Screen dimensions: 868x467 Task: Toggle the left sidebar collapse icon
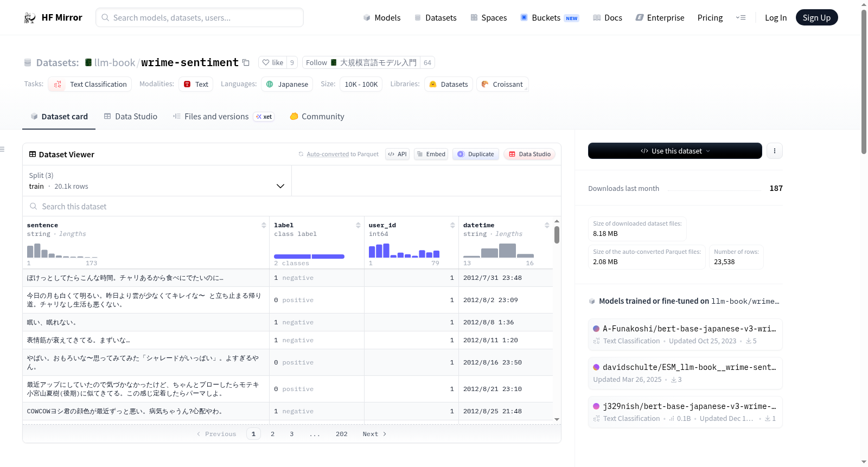tap(2, 149)
